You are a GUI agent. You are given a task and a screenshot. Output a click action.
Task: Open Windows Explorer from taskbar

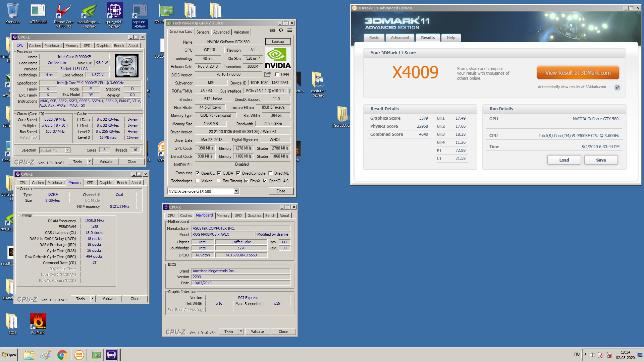[x=29, y=355]
